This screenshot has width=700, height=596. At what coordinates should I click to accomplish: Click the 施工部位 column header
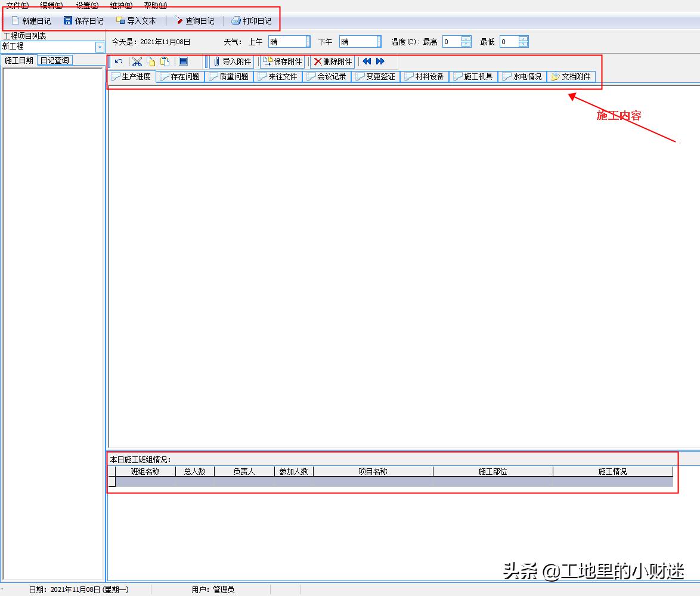[x=493, y=471]
